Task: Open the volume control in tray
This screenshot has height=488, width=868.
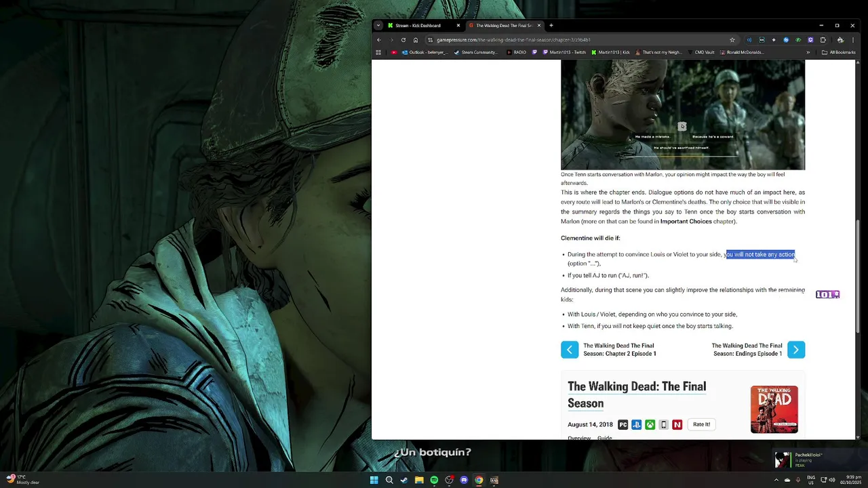Action: coord(832,480)
